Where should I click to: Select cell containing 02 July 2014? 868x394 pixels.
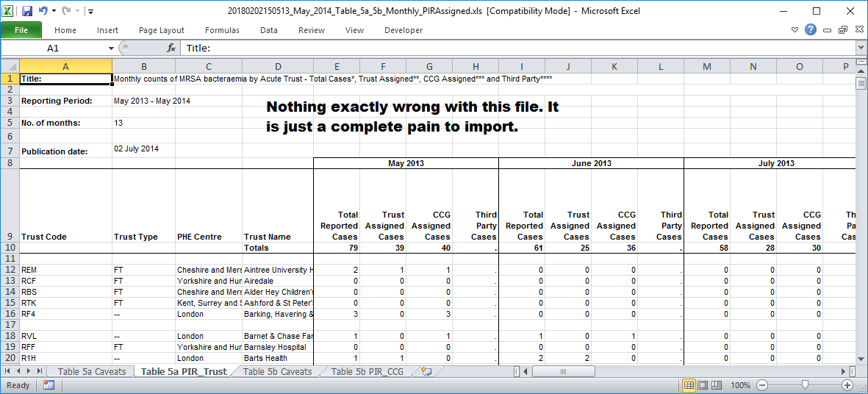[x=144, y=150]
